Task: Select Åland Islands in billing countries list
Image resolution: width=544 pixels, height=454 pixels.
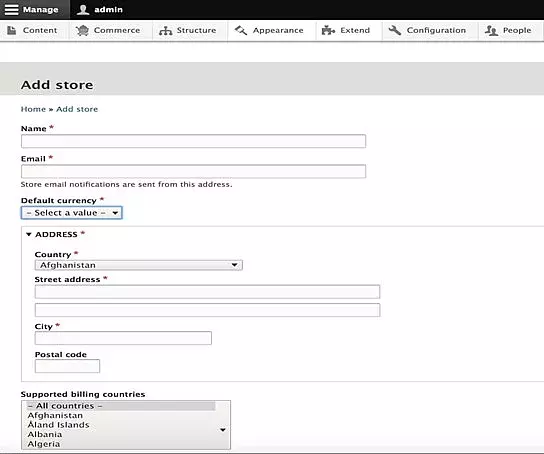Action: pos(120,425)
